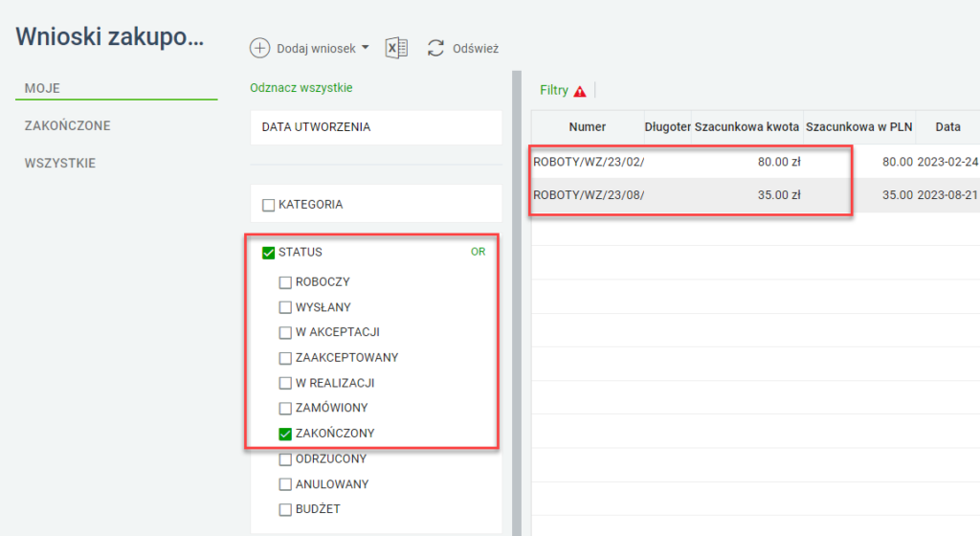Click the Odznacz wszystkie link

pos(301,88)
